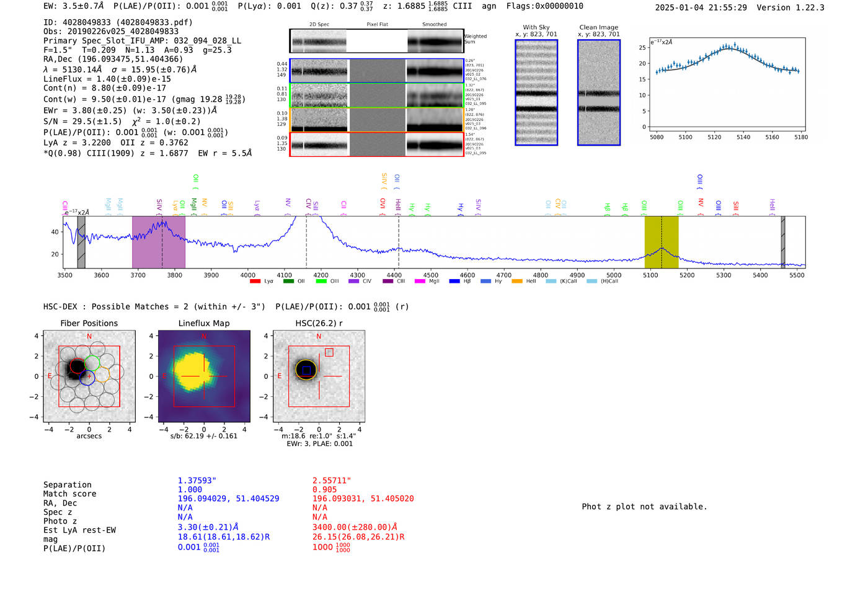Click the purple shaded region near 3750Å
Image resolution: width=868 pixels, height=591 pixels.
coord(159,242)
